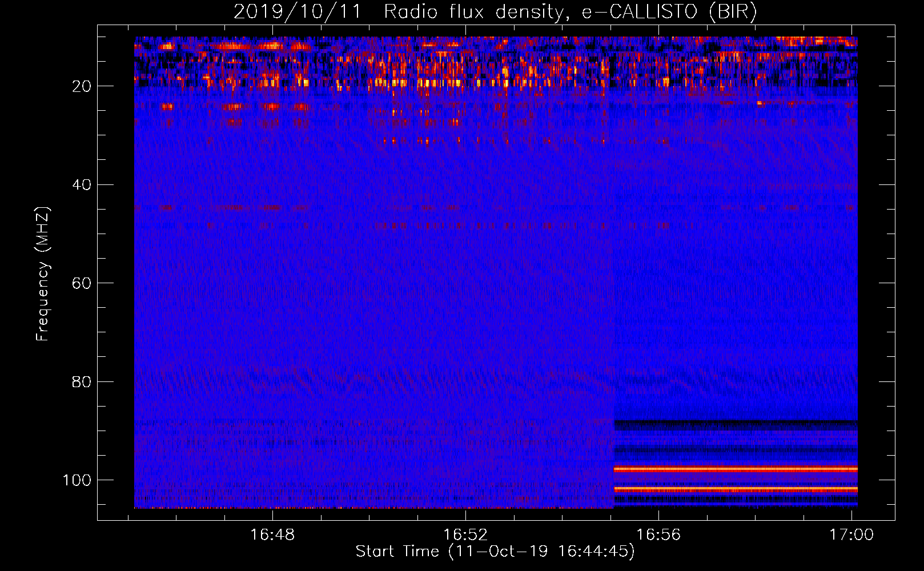Click the 40 frequency tick label
This screenshot has width=924, height=571.
pyautogui.click(x=82, y=185)
